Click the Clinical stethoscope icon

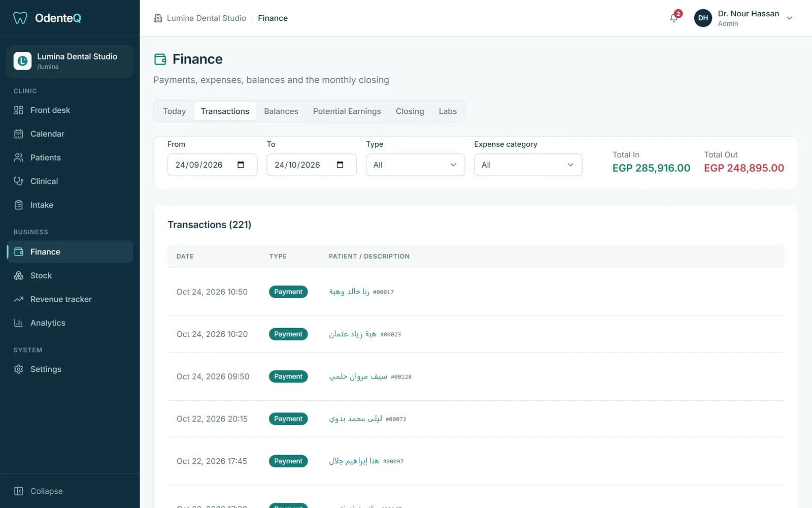[19, 181]
